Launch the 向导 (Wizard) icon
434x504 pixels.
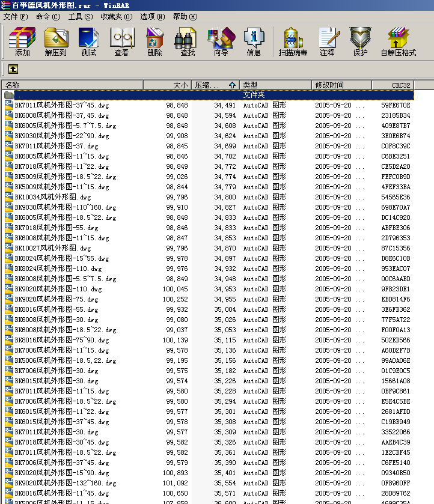221,42
